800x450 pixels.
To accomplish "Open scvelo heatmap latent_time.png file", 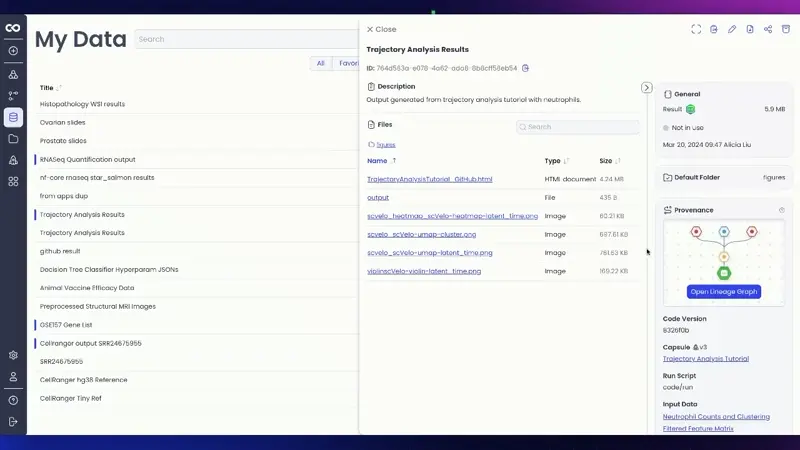I will click(x=453, y=216).
